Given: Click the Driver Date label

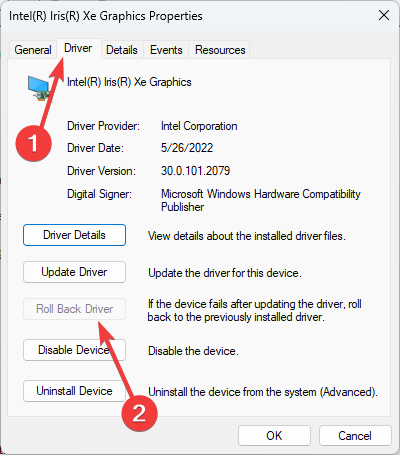Looking at the screenshot, I should point(95,148).
